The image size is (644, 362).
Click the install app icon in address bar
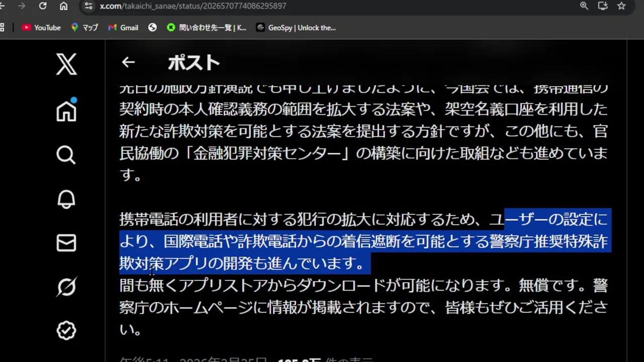coord(603,6)
